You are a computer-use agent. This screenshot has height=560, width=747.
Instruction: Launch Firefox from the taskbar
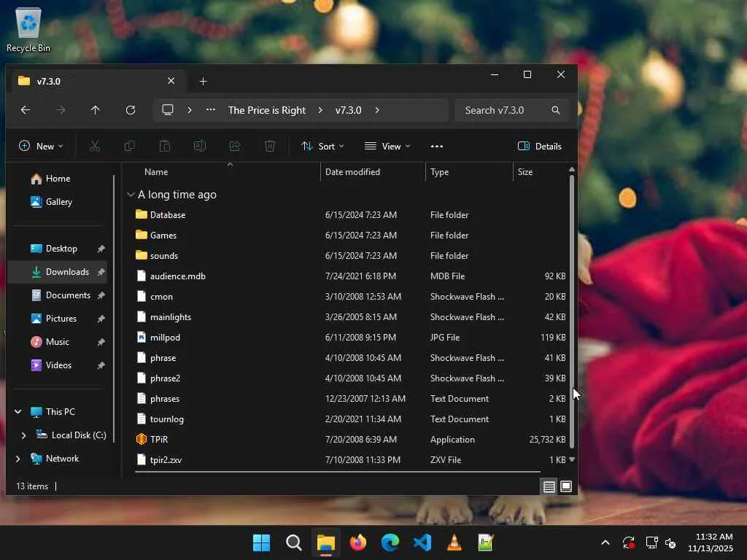[357, 542]
